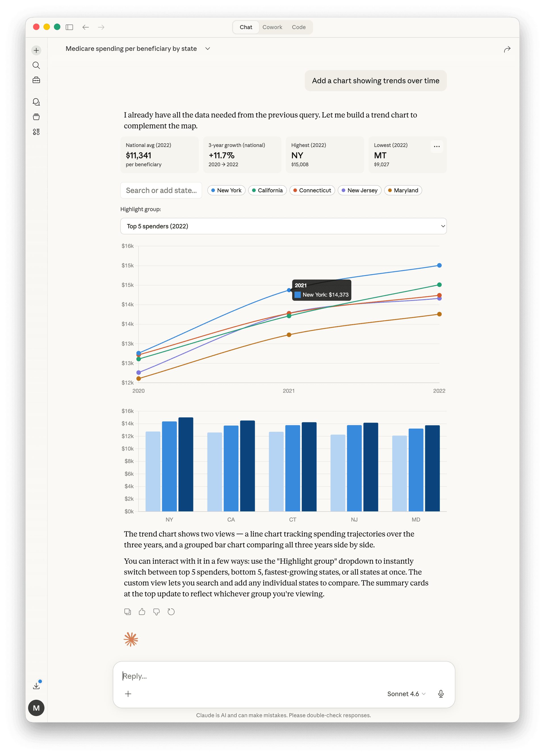Start a new chat with plus icon
The width and height of the screenshot is (545, 756).
point(36,50)
